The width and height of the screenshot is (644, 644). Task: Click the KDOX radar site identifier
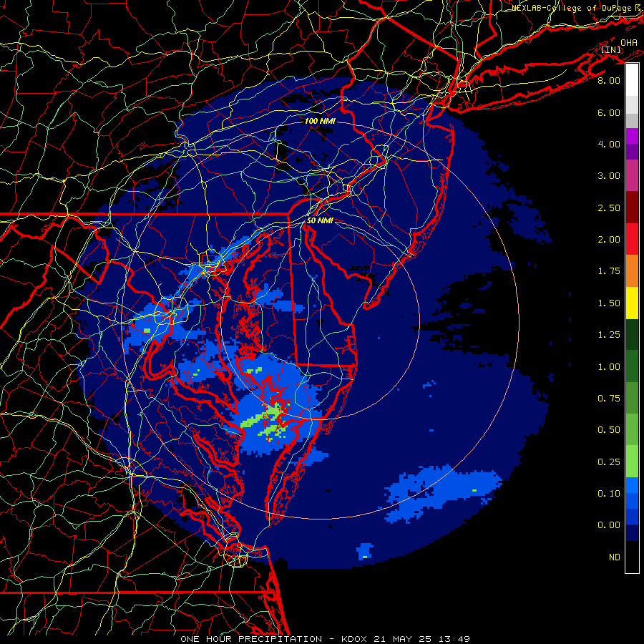coord(355,639)
